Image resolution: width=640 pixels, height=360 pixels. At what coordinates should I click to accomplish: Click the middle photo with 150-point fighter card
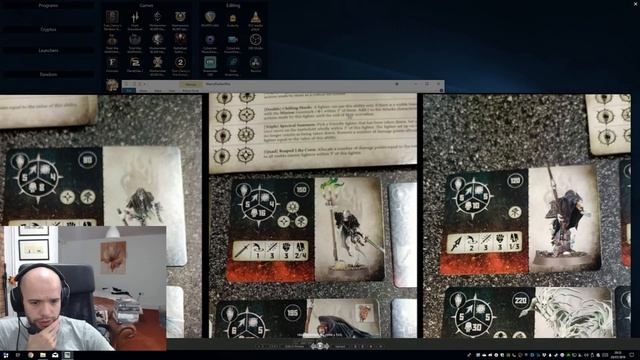point(313,216)
